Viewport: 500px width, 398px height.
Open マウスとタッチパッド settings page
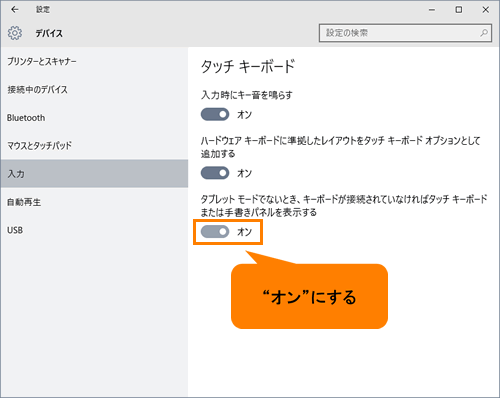[94, 146]
